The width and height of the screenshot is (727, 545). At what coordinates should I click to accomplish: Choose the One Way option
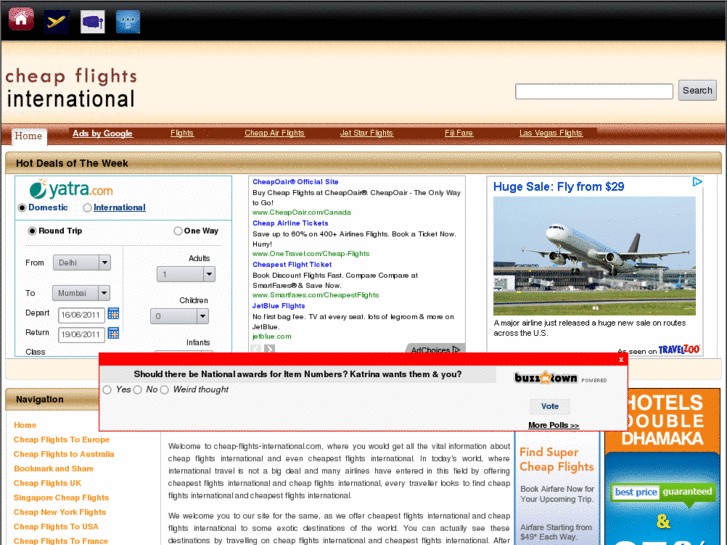tap(178, 231)
